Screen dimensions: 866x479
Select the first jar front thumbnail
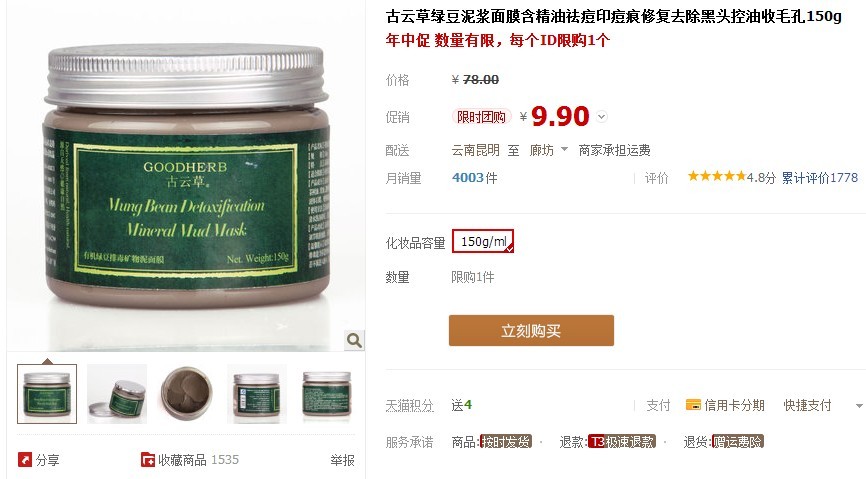click(x=47, y=394)
